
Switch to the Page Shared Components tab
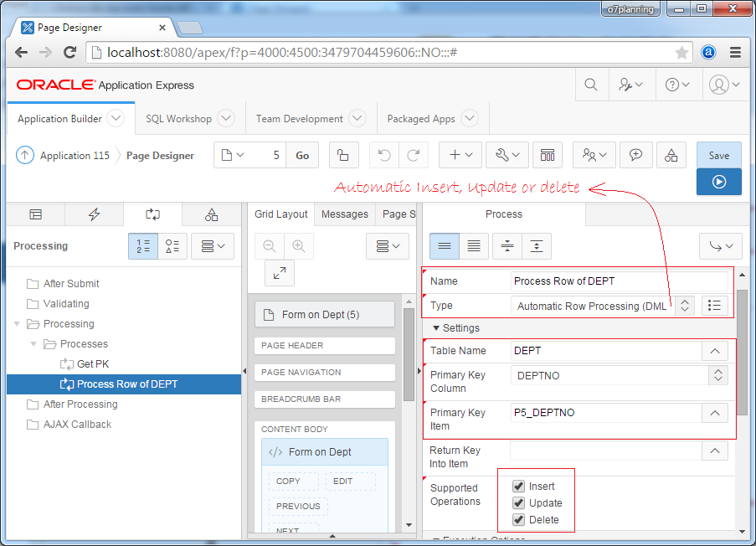[211, 214]
